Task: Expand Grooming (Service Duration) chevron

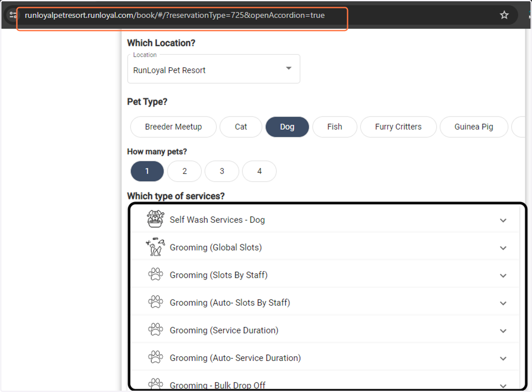Action: (x=503, y=331)
